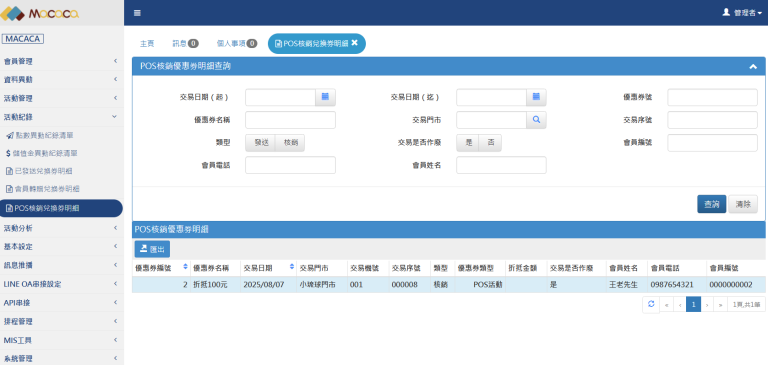This screenshot has width=768, height=365.
Task: Switch to 主頁 tab
Action: pos(147,44)
